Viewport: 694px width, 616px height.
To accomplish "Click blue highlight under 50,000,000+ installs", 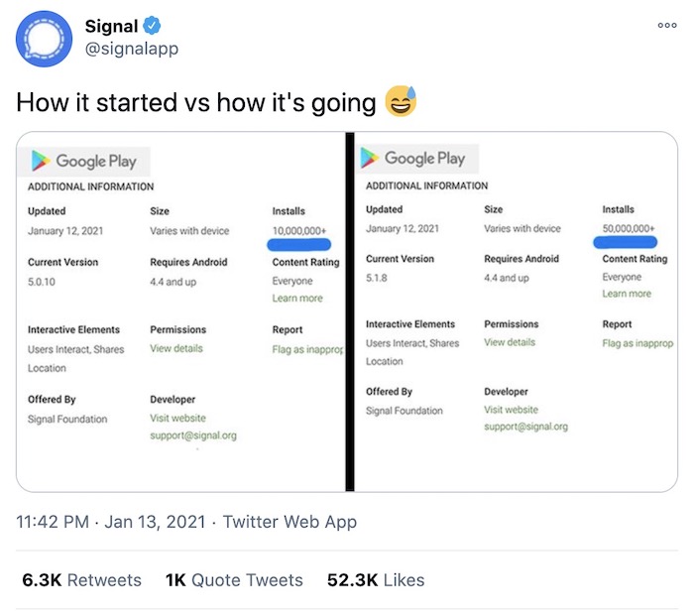I will (x=625, y=242).
